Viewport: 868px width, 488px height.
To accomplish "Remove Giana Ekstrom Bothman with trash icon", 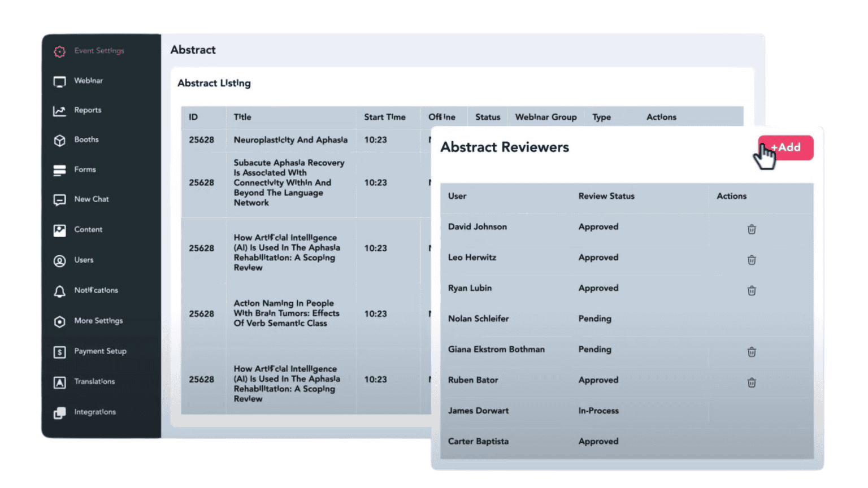I will tap(752, 351).
